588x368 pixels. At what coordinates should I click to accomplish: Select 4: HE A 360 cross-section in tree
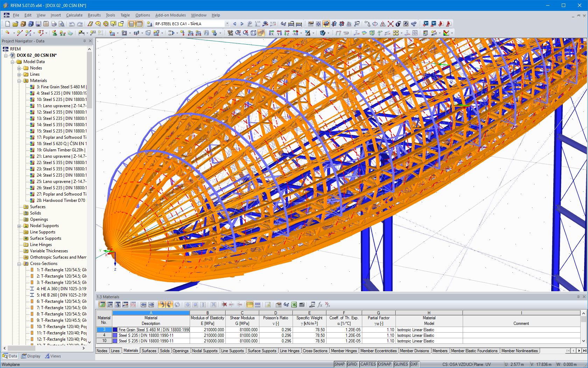click(x=61, y=289)
